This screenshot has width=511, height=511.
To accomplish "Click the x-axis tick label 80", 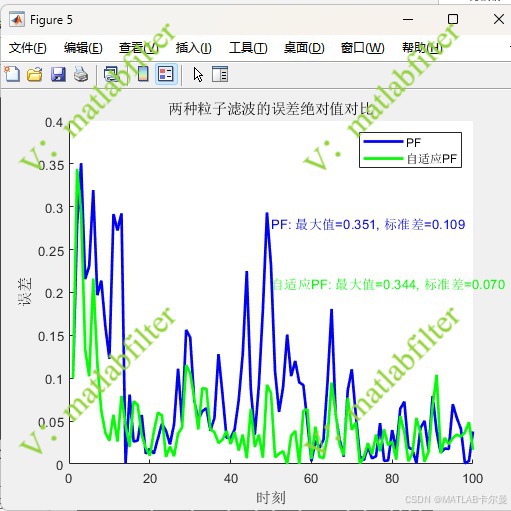I will pyautogui.click(x=392, y=479).
